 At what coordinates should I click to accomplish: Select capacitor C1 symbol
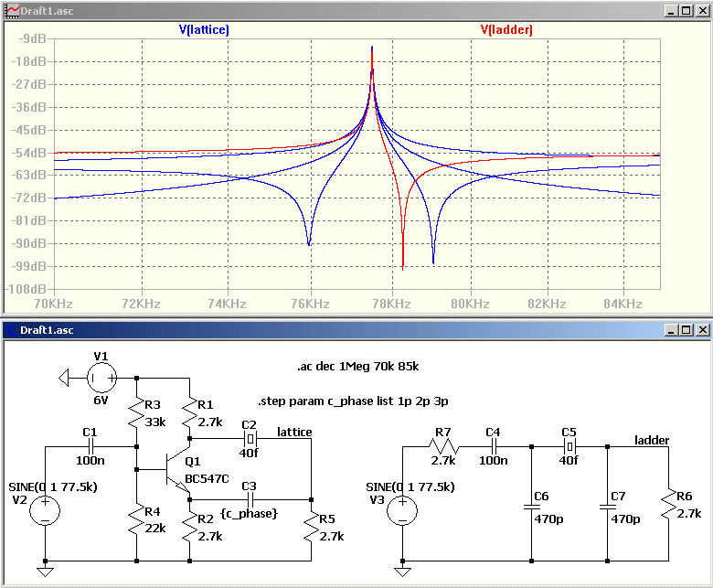(x=90, y=446)
